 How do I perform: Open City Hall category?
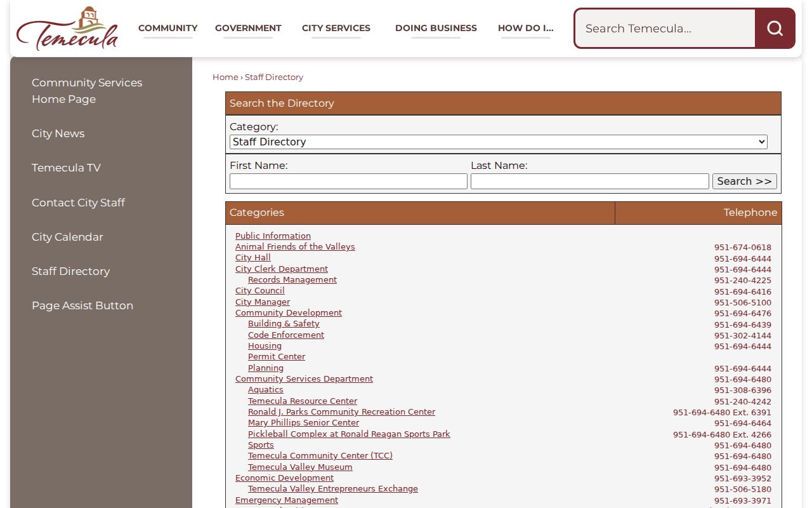[253, 257]
